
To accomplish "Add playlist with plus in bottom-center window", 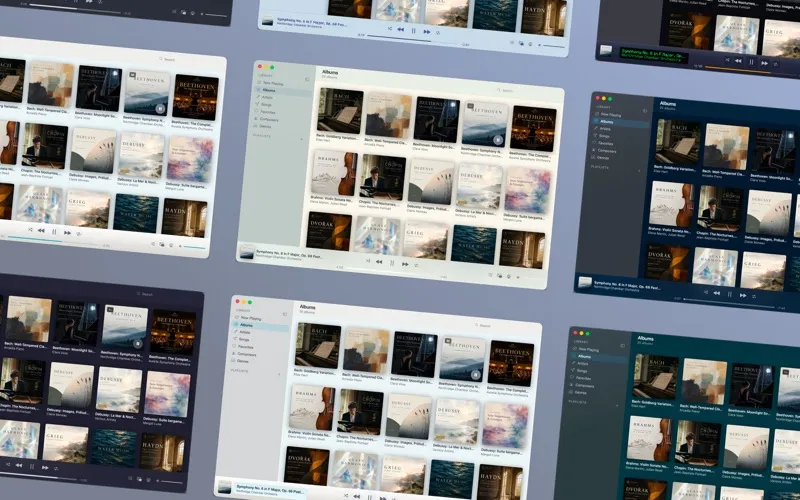I will pyautogui.click(x=279, y=374).
